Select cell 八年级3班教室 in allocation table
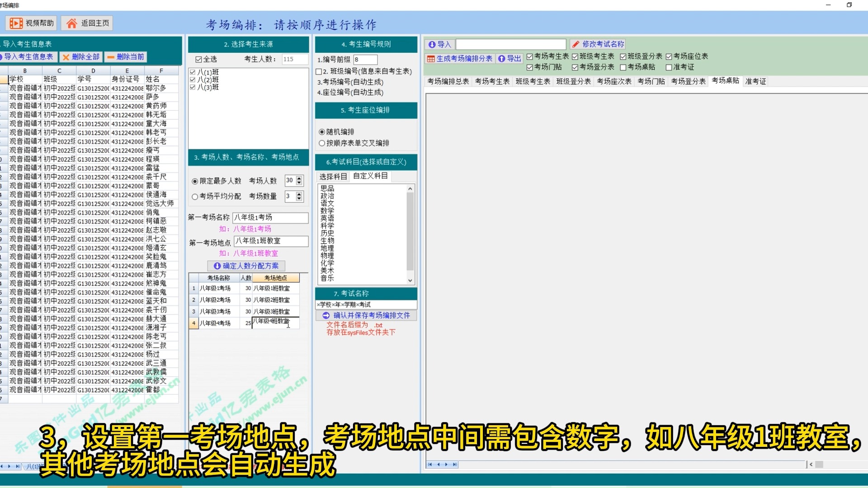The height and width of the screenshot is (488, 868). 275,312
